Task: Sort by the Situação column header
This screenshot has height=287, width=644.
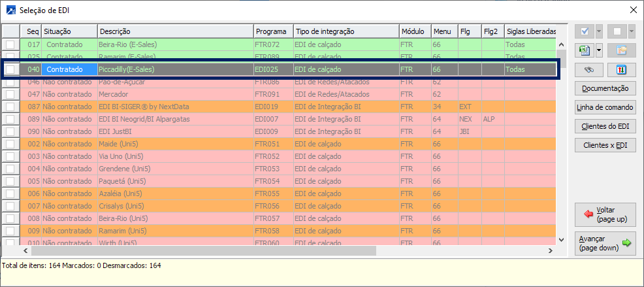Action: pyautogui.click(x=69, y=31)
